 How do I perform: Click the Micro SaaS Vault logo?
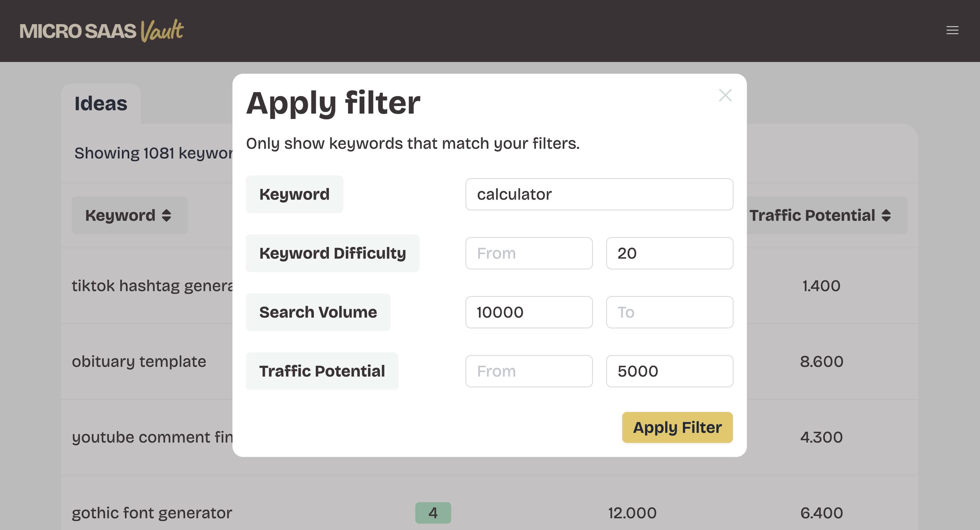(101, 31)
